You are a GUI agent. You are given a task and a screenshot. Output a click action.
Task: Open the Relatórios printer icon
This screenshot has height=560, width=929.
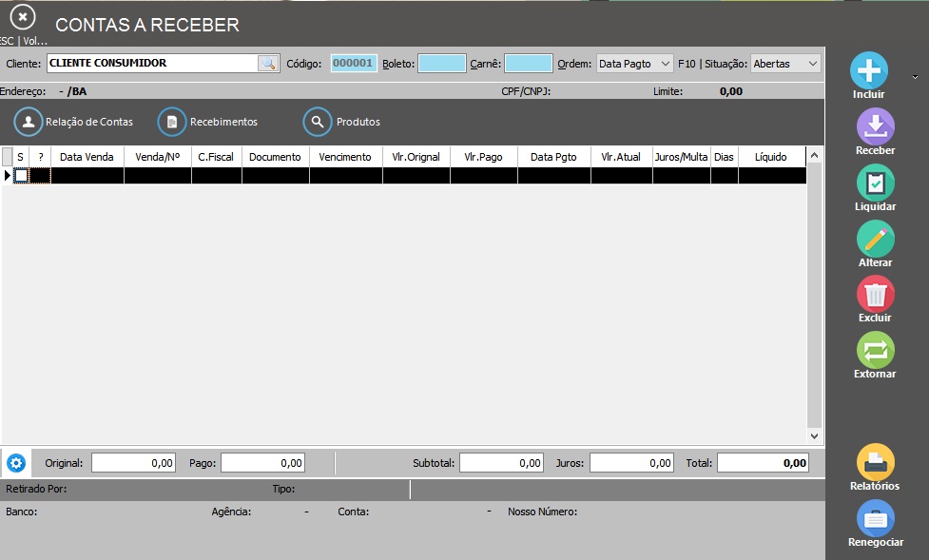click(875, 462)
